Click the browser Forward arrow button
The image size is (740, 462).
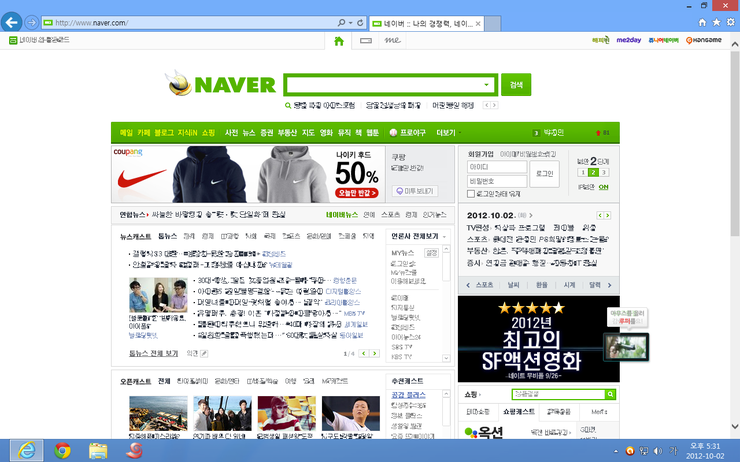pos(31,22)
